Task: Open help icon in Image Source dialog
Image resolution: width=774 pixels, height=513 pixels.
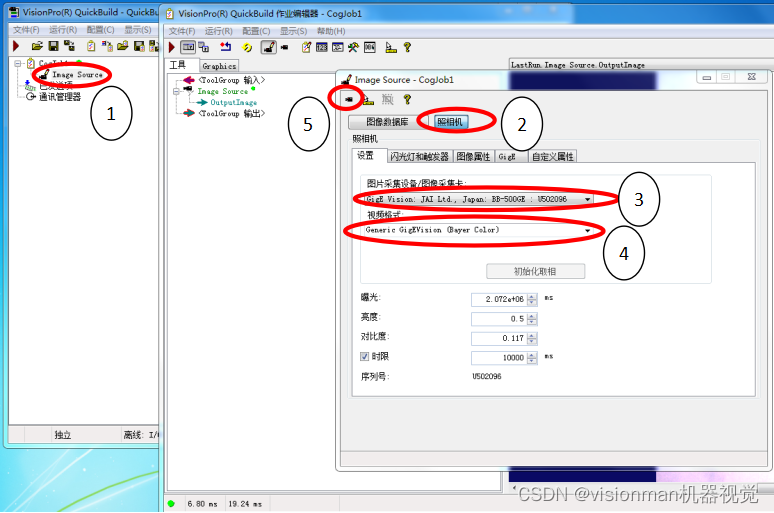Action: [407, 100]
